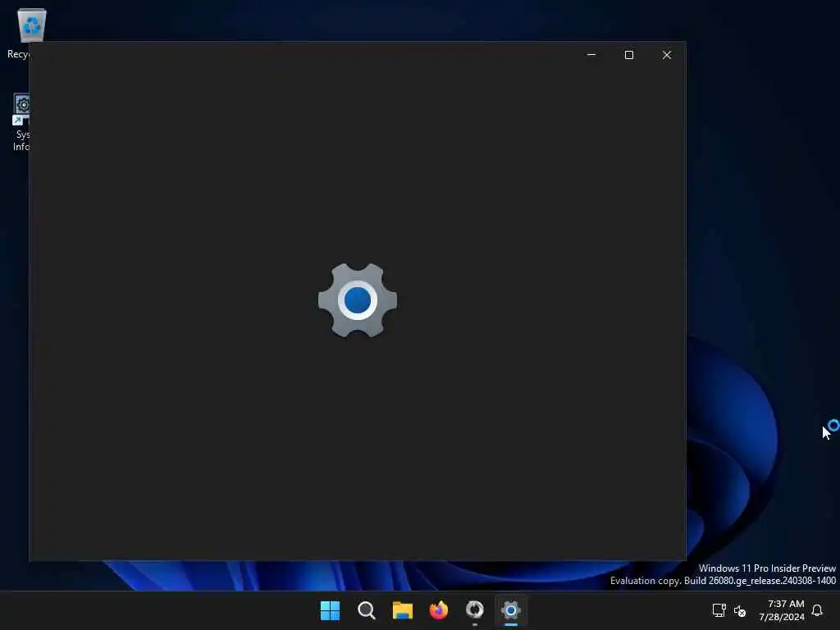Open the circular-arrows app on taskbar
The image size is (840, 630).
(475, 610)
